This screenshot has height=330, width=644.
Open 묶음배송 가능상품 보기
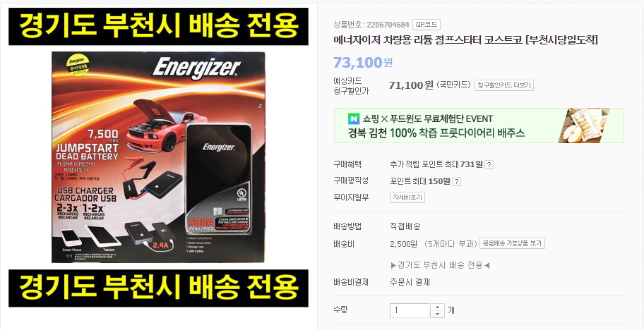coord(512,243)
